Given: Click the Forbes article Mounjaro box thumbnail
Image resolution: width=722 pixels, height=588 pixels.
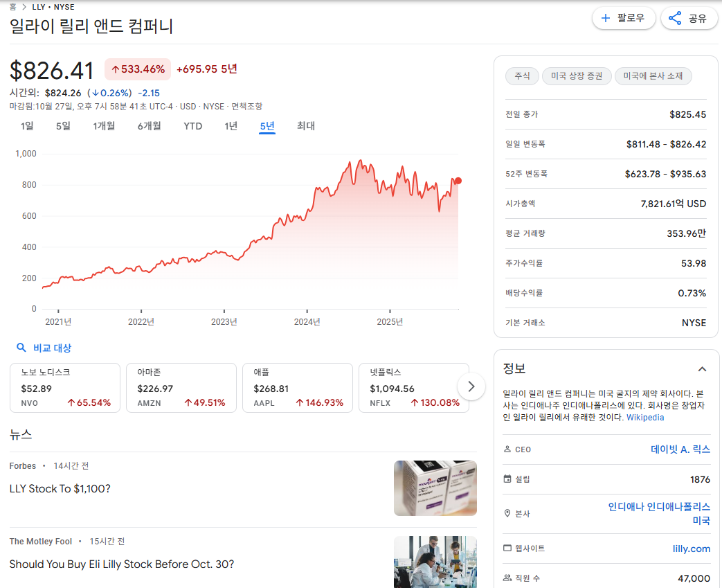Looking at the screenshot, I should 435,488.
